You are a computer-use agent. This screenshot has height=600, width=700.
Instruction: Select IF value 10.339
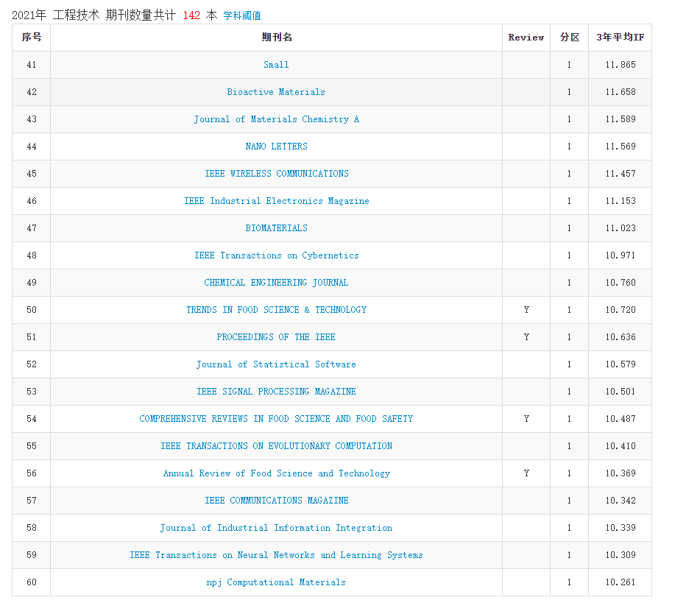pos(620,528)
